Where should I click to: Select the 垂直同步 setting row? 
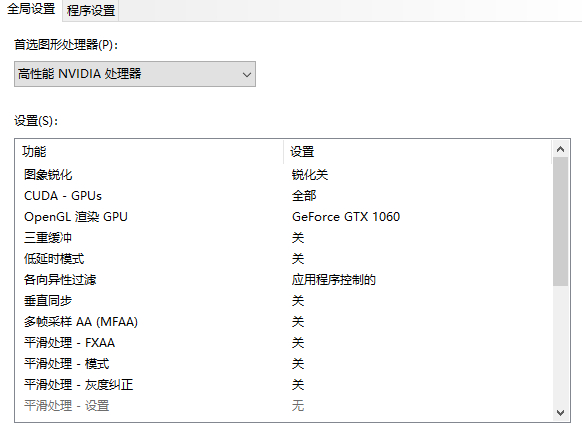pos(284,300)
